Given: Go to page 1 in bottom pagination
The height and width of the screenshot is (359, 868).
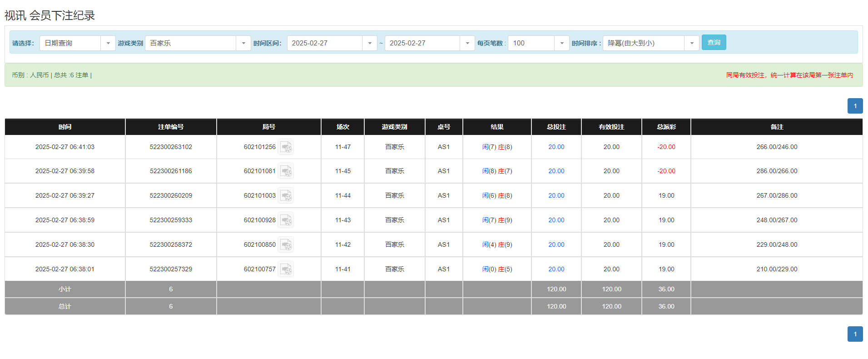Looking at the screenshot, I should tap(855, 334).
